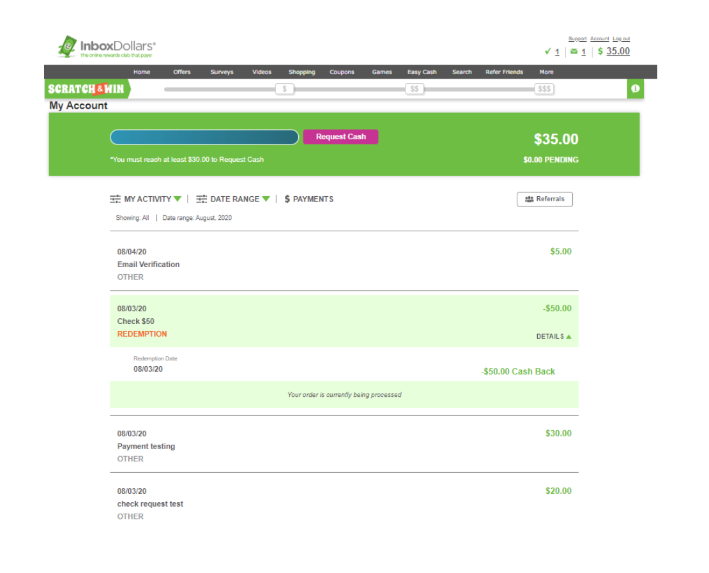Click the $30.00 Payment testing amount
This screenshot has width=709, height=573.
[558, 433]
